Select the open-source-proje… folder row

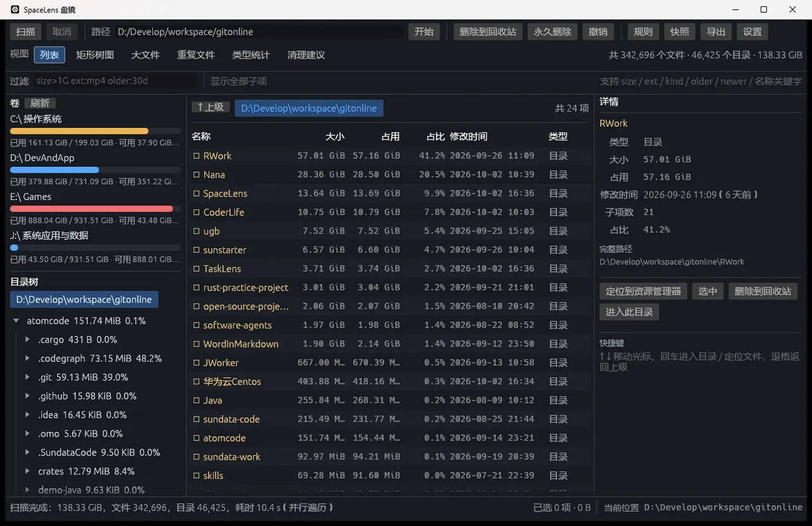pyautogui.click(x=391, y=306)
